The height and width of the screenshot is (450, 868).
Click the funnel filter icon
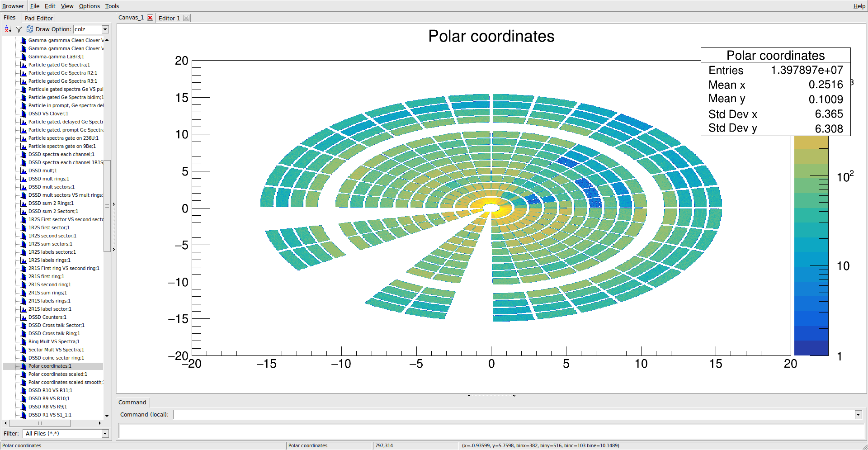[x=19, y=29]
